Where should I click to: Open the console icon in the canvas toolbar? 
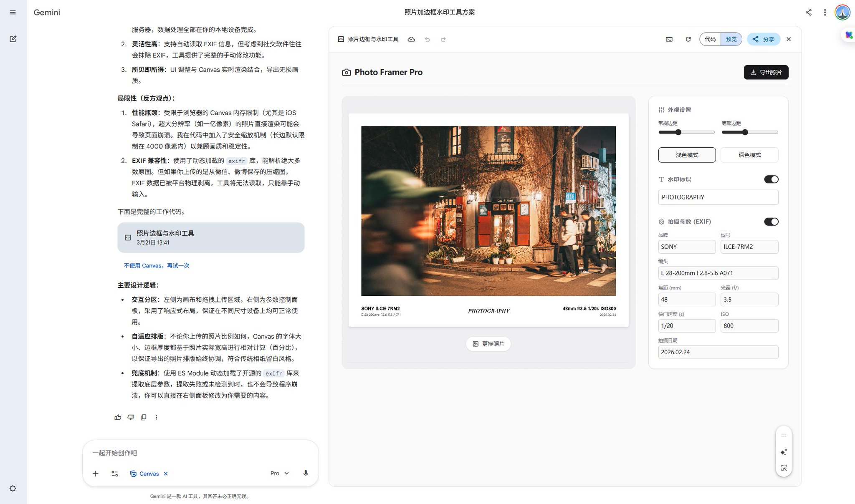point(669,39)
